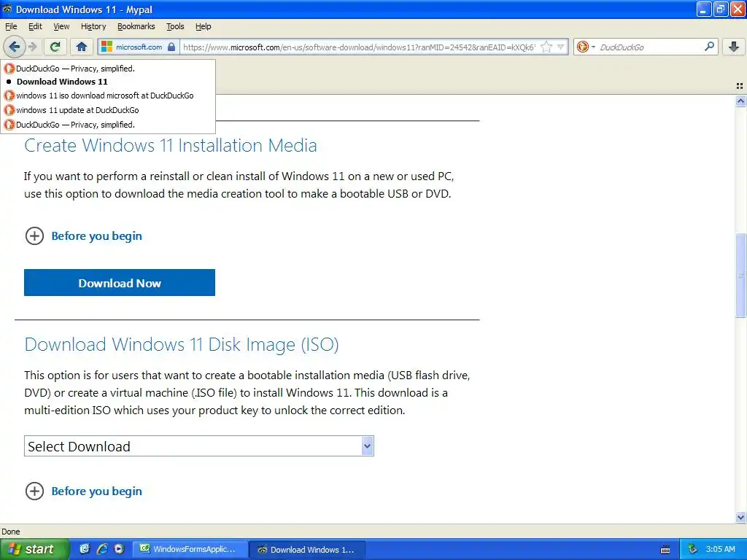This screenshot has height=560, width=747.
Task: Open the home page via house icon
Action: click(82, 47)
